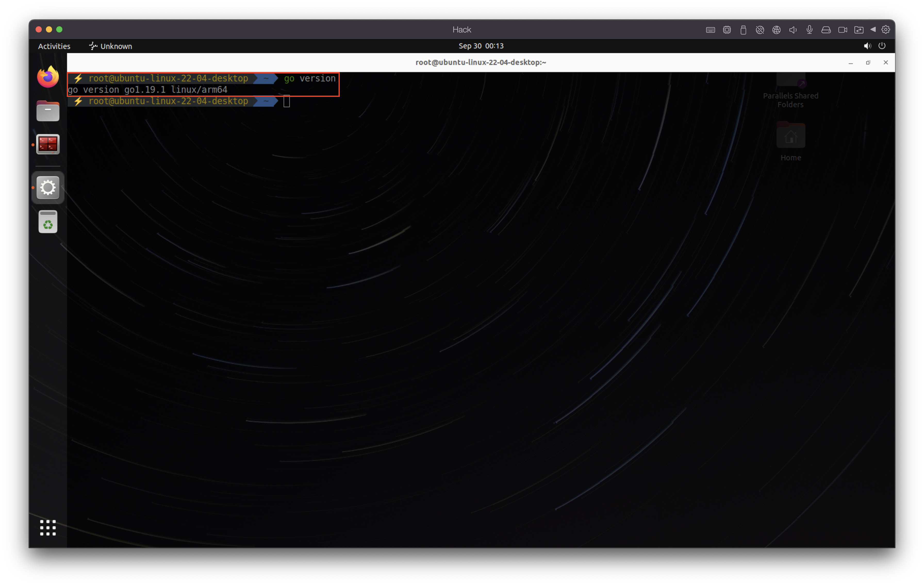
Task: Minimize the terminal window
Action: tap(851, 63)
